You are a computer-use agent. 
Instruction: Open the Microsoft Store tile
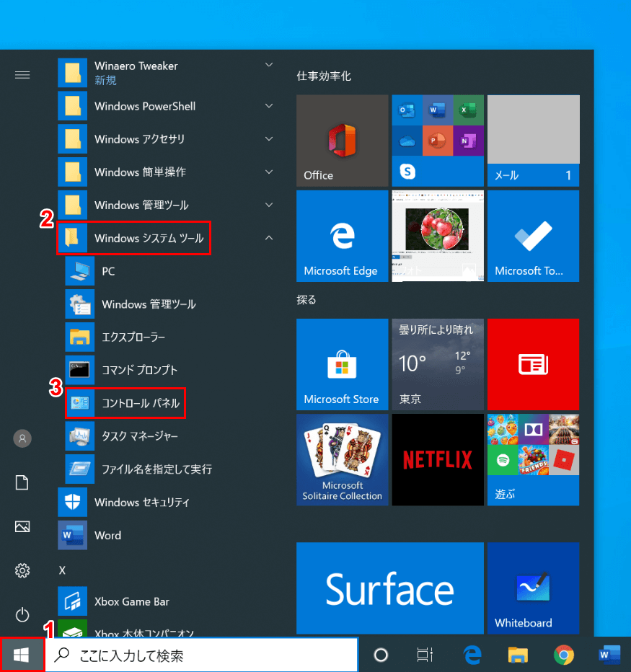coord(342,364)
